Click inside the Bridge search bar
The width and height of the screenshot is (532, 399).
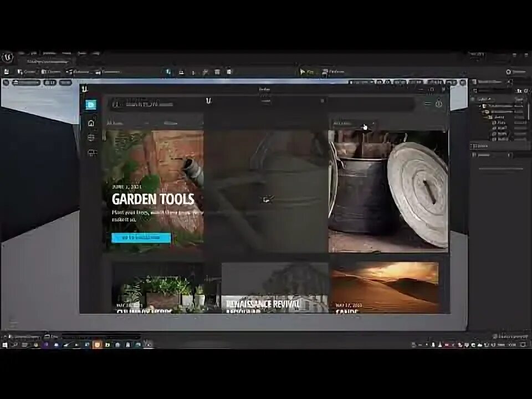263,103
